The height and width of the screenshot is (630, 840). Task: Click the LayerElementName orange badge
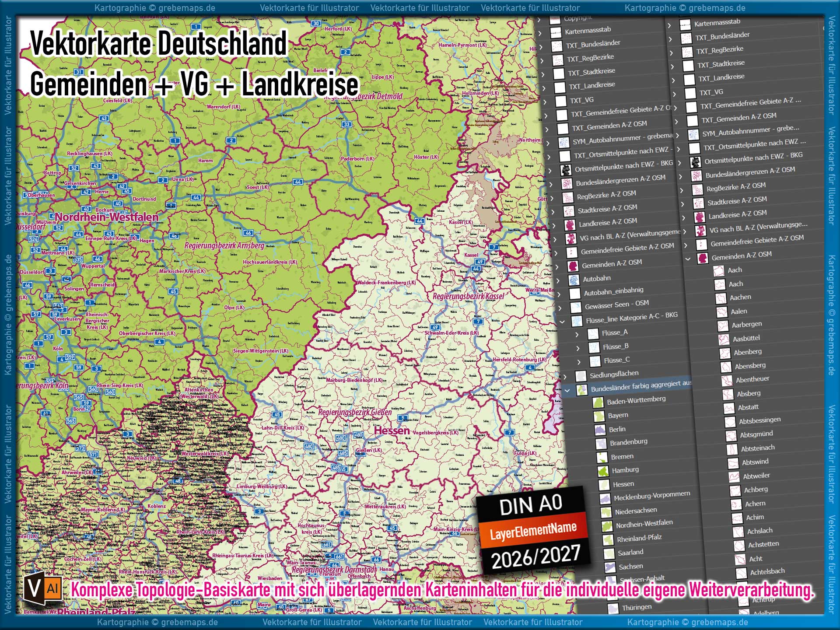(x=533, y=530)
